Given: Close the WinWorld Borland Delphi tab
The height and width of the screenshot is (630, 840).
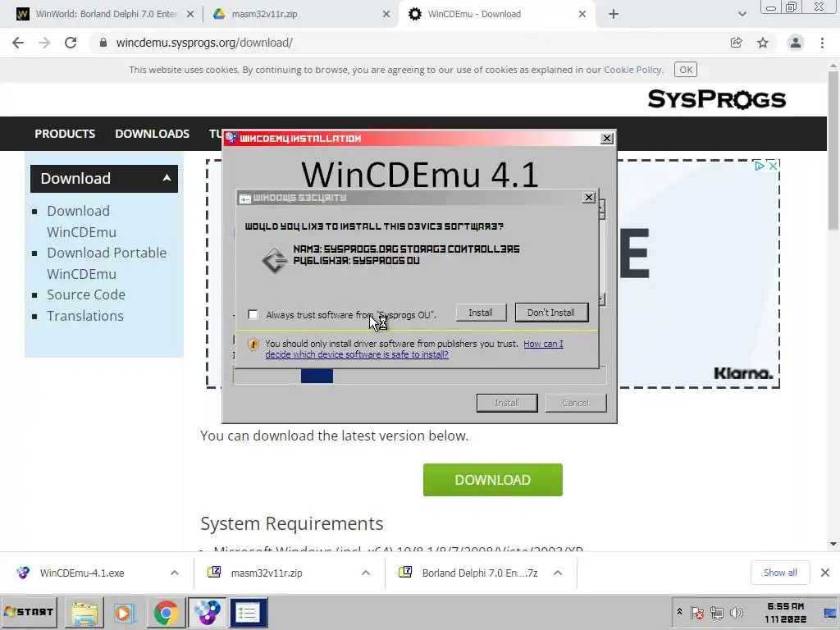Looking at the screenshot, I should point(190,15).
